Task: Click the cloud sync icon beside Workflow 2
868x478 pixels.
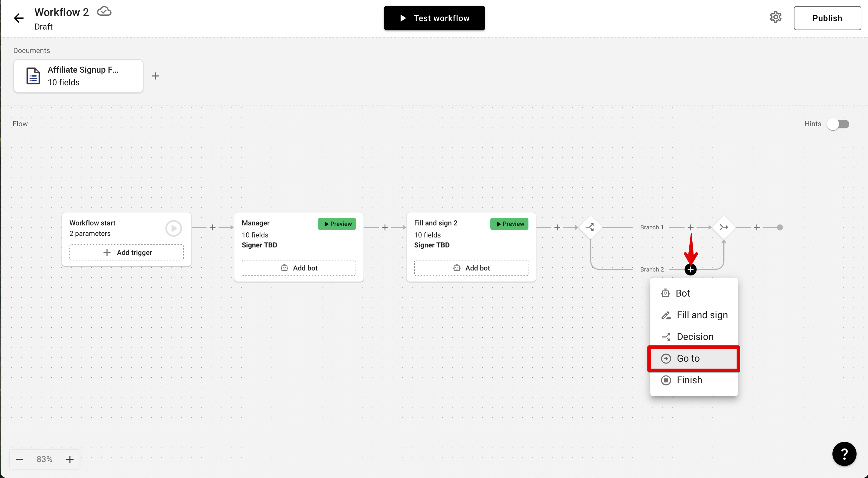Action: coord(104,11)
